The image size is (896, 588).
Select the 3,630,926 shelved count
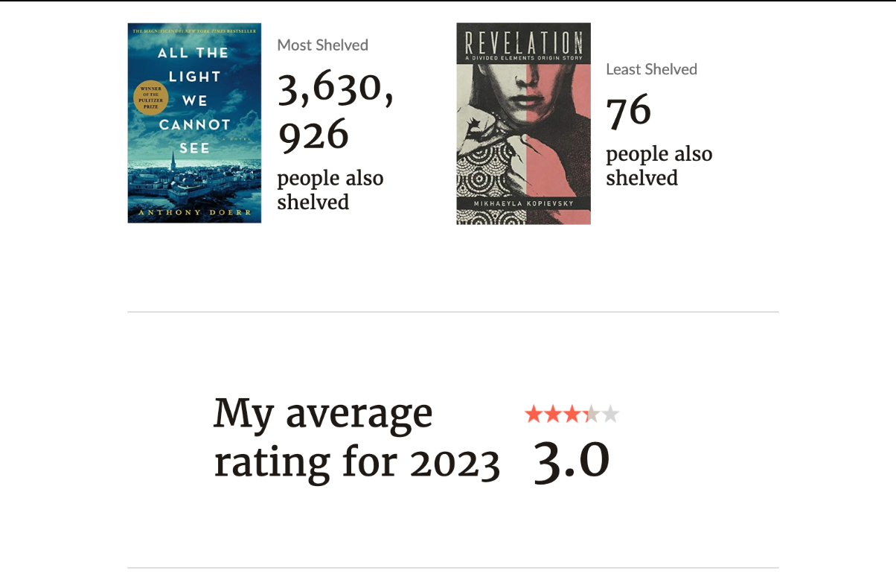click(335, 112)
